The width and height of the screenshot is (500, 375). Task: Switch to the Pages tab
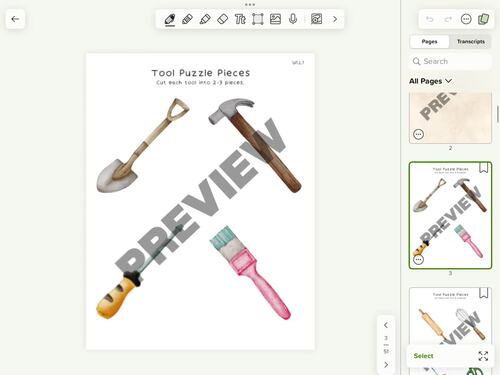tap(429, 42)
